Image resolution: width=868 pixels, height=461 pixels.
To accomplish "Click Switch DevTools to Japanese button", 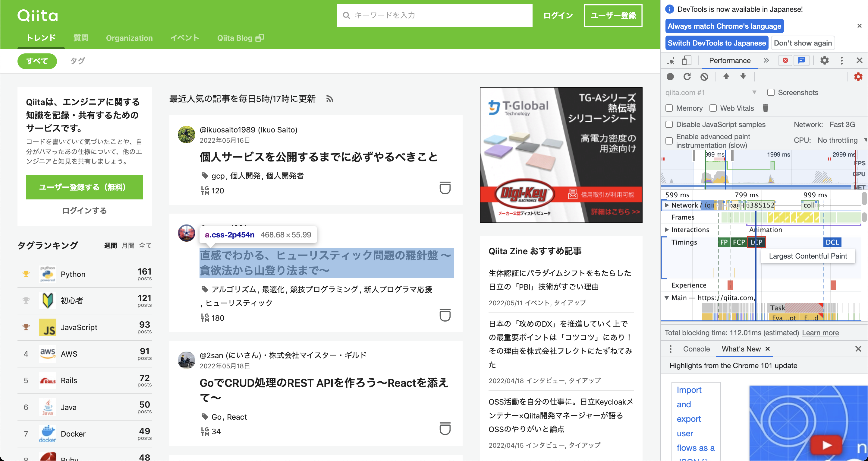I will (717, 43).
